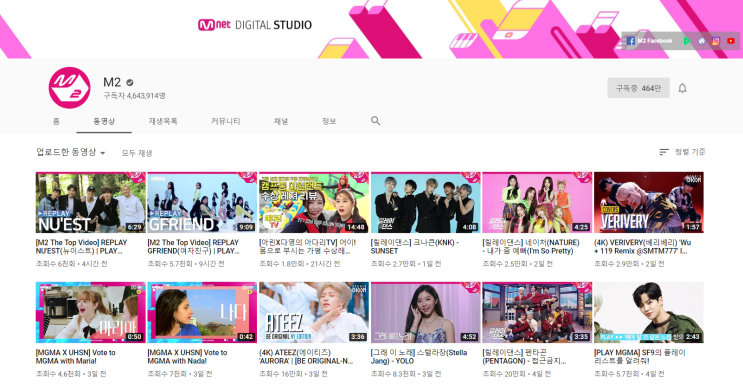Click the verified badge next to M2
The image size is (743, 384).
point(130,82)
